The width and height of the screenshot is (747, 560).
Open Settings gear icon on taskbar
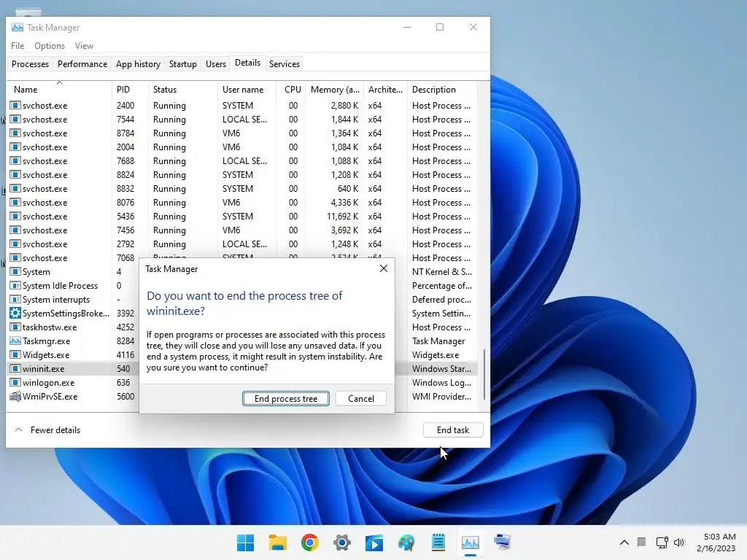(x=342, y=542)
